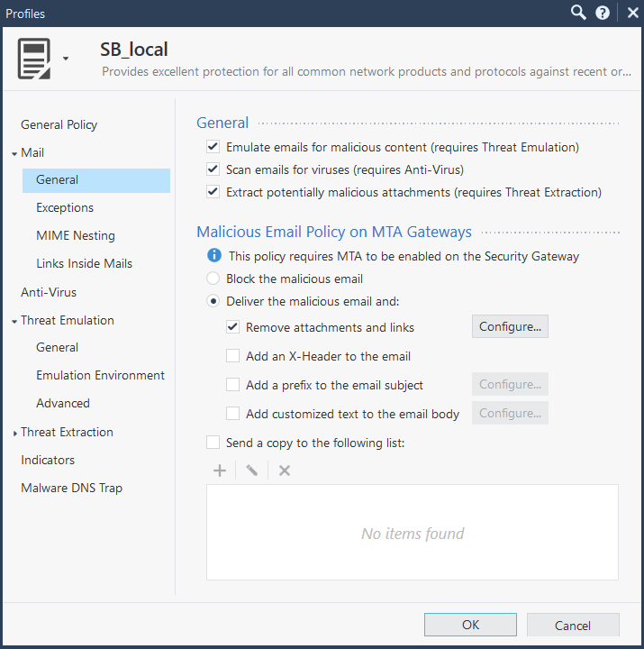Click the X delete icon above the list

284,471
